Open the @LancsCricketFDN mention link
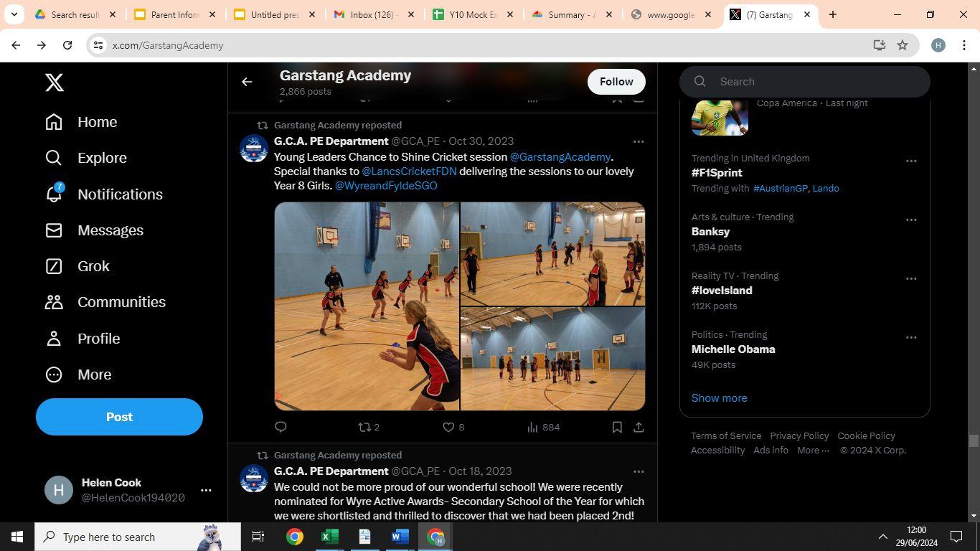The image size is (980, 551). coord(409,171)
